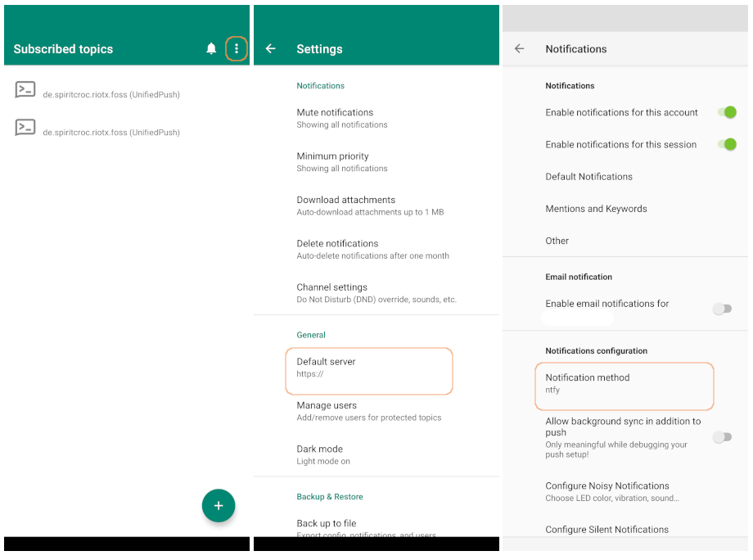Go back using the Notifications back arrow

click(519, 49)
